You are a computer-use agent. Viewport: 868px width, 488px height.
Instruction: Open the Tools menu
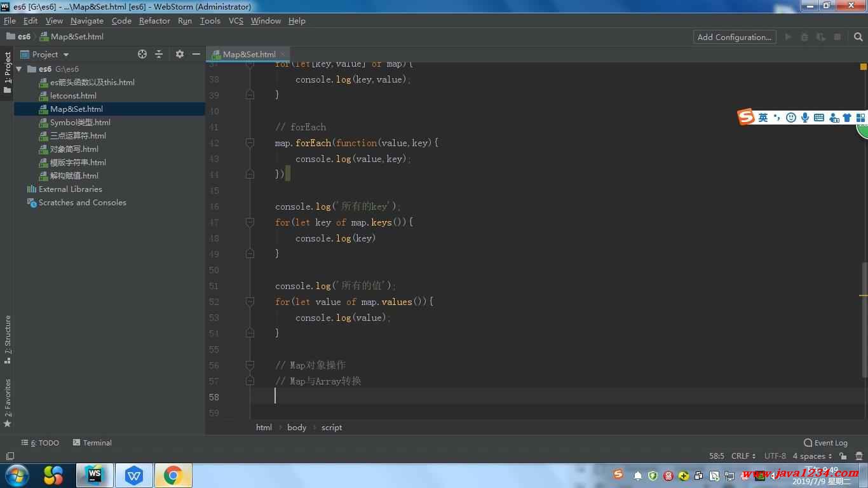click(210, 20)
